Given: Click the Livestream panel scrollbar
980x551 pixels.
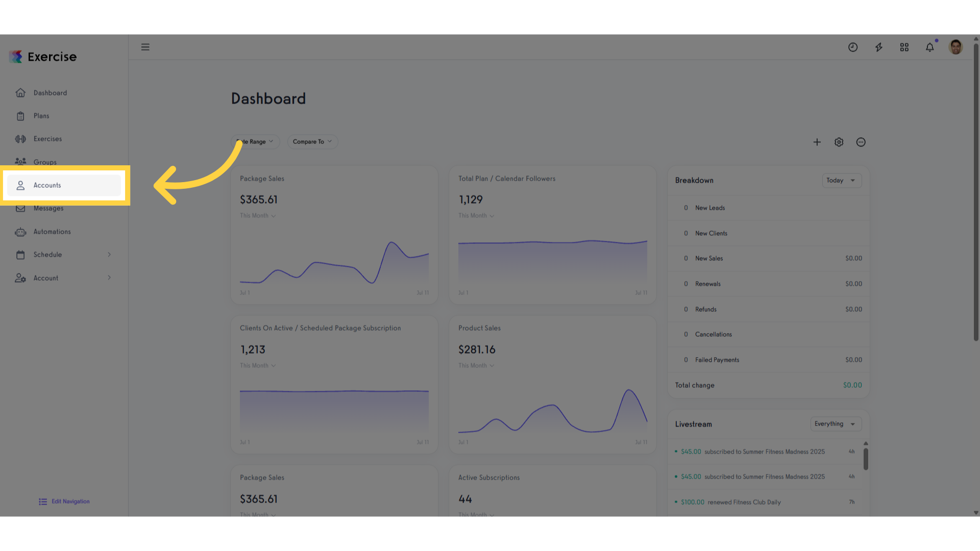Looking at the screenshot, I should (866, 459).
